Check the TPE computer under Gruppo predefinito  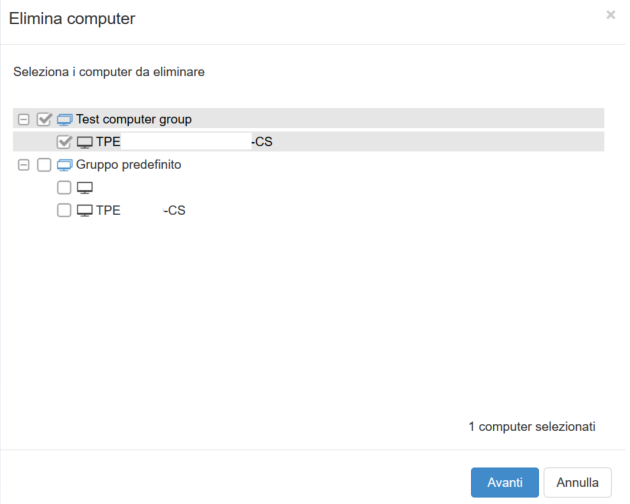(x=64, y=210)
